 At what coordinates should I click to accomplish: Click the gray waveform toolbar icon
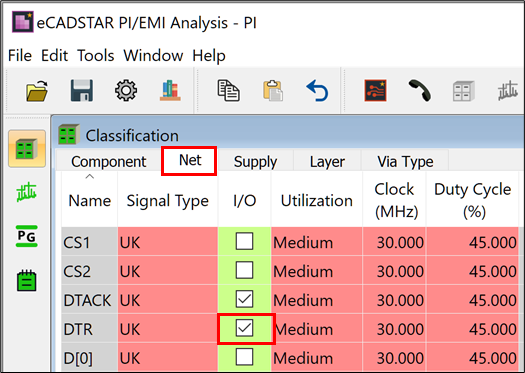[508, 91]
